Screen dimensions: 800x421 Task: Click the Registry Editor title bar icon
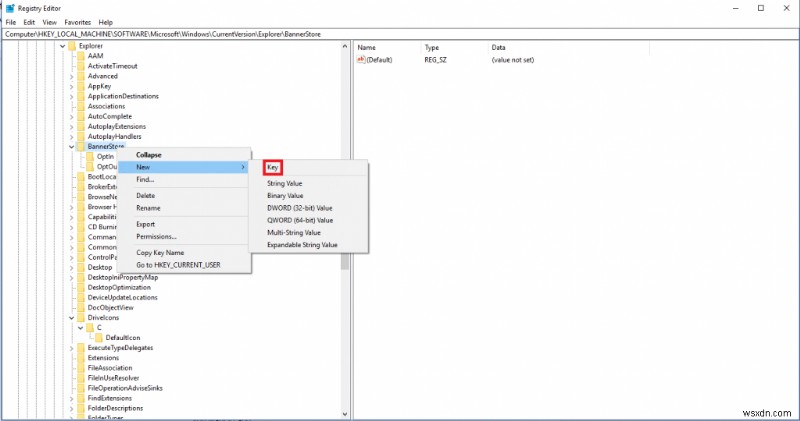[x=10, y=8]
